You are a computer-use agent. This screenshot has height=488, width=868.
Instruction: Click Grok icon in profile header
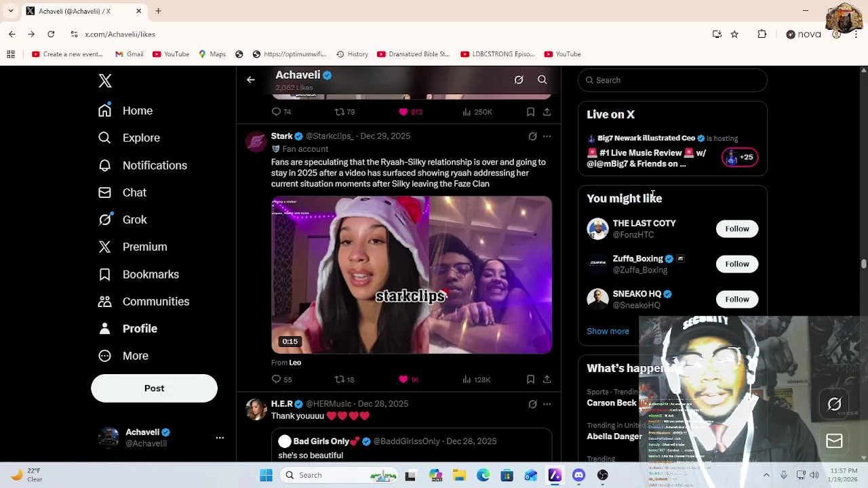point(519,80)
